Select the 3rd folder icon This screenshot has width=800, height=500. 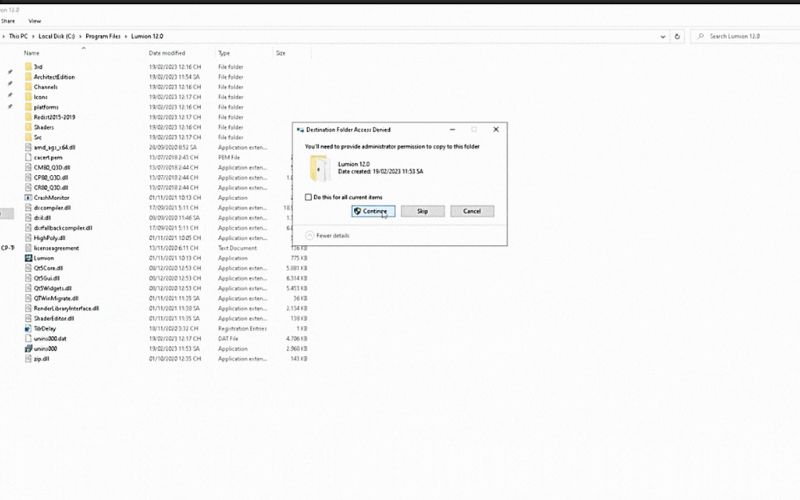pyautogui.click(x=29, y=67)
